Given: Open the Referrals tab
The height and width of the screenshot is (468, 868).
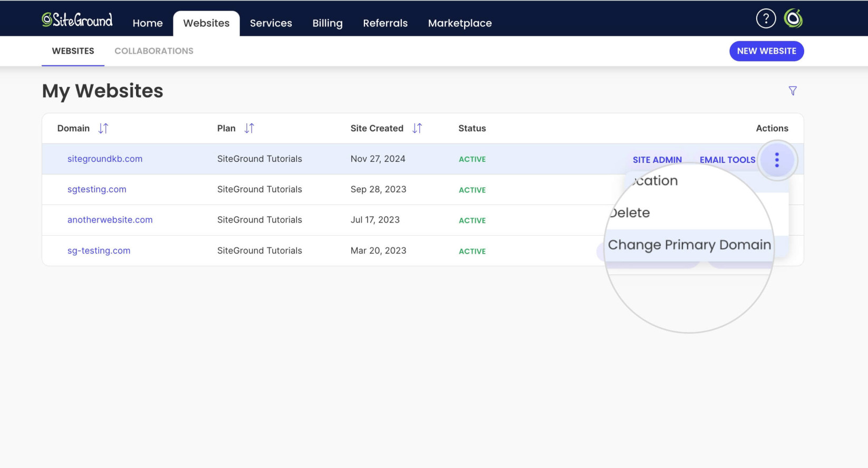Looking at the screenshot, I should coord(385,23).
